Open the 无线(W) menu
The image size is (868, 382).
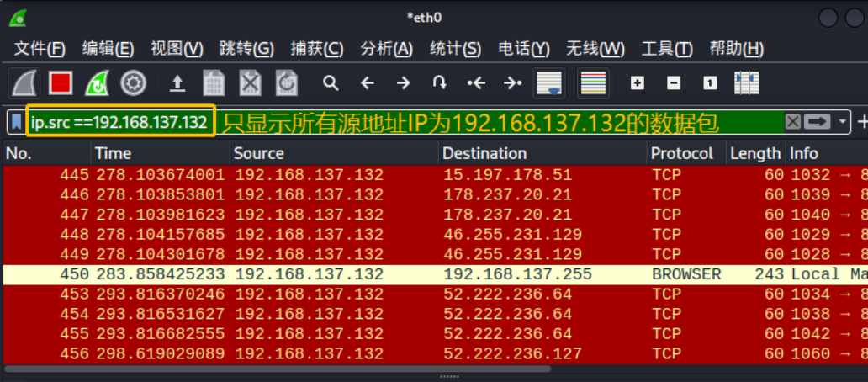pyautogui.click(x=595, y=50)
